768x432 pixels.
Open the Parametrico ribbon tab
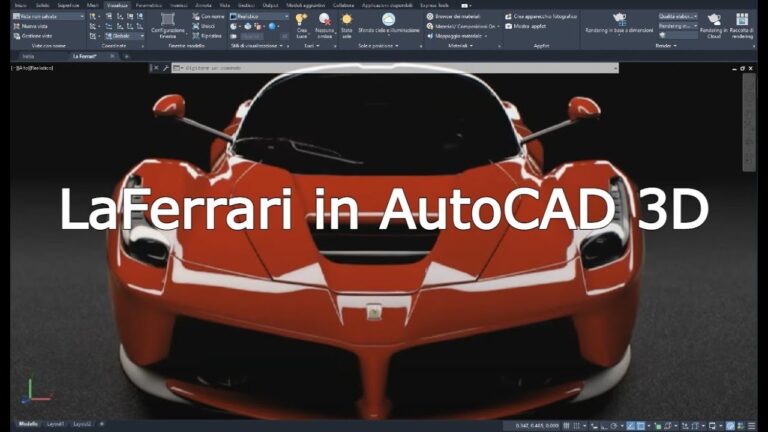(x=148, y=5)
